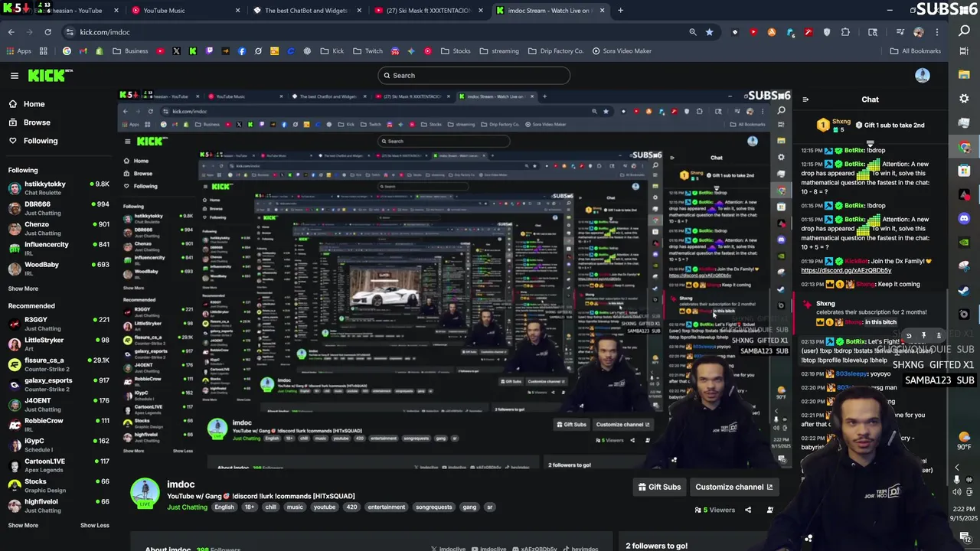This screenshot has width=980, height=551.
Task: Open DBR666 channel in Following list
Action: [59, 208]
